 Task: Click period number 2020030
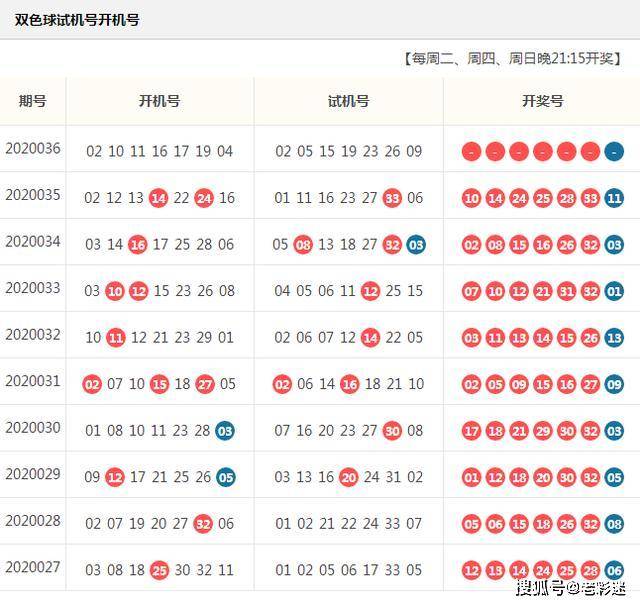pyautogui.click(x=33, y=427)
